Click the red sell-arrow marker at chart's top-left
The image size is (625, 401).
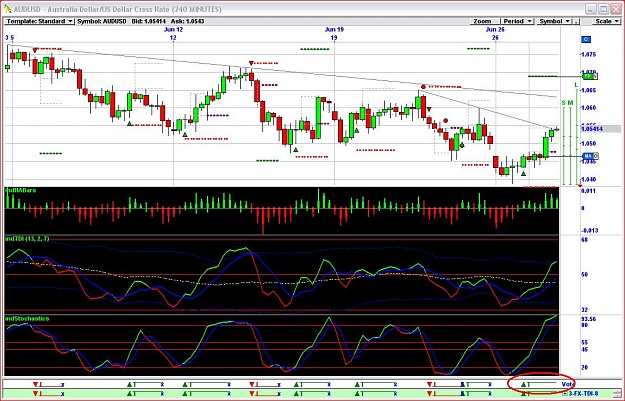pos(35,50)
